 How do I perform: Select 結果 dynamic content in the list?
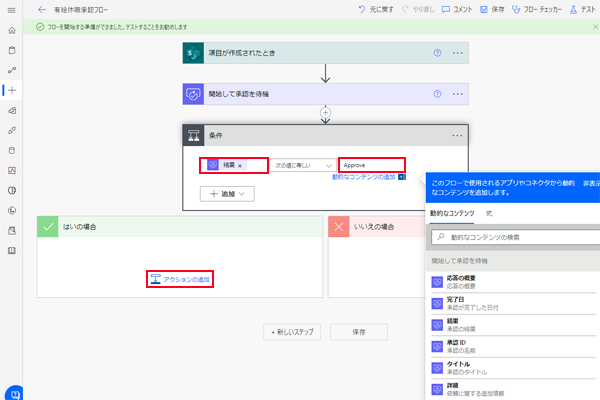(514, 325)
